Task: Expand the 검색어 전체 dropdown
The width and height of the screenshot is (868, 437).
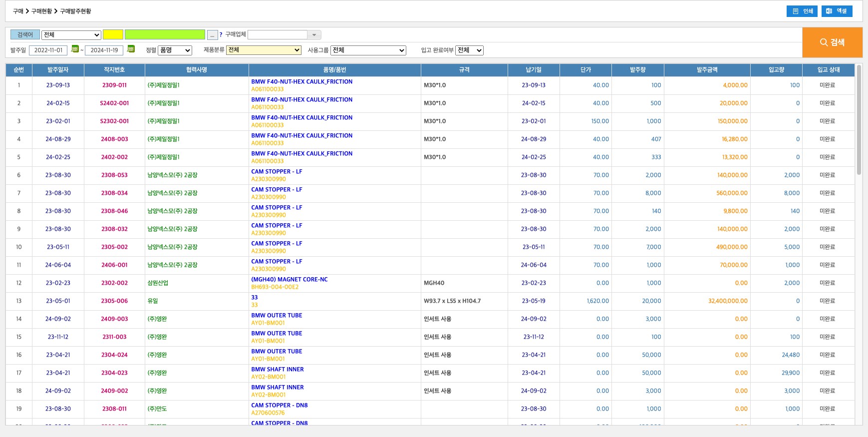Action: 71,35
